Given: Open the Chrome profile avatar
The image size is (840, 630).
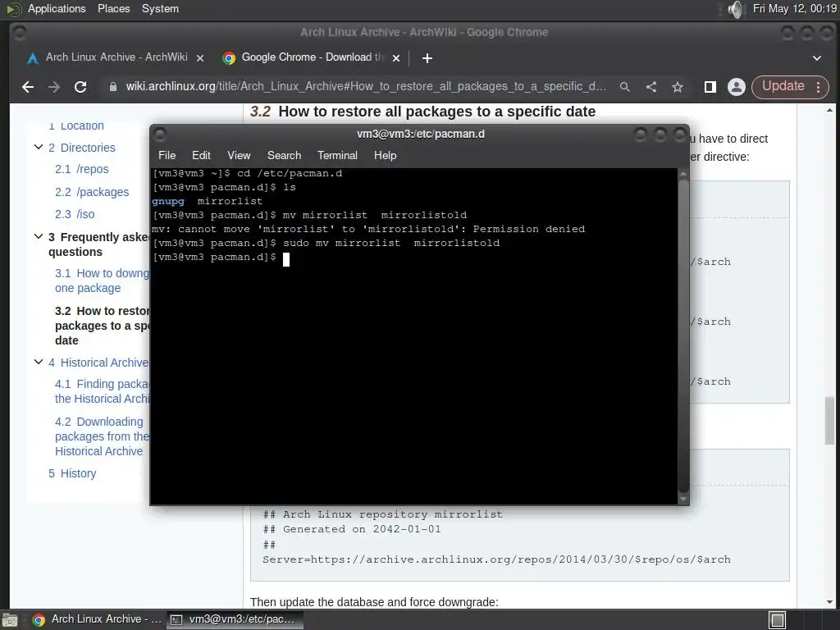Looking at the screenshot, I should (x=737, y=87).
